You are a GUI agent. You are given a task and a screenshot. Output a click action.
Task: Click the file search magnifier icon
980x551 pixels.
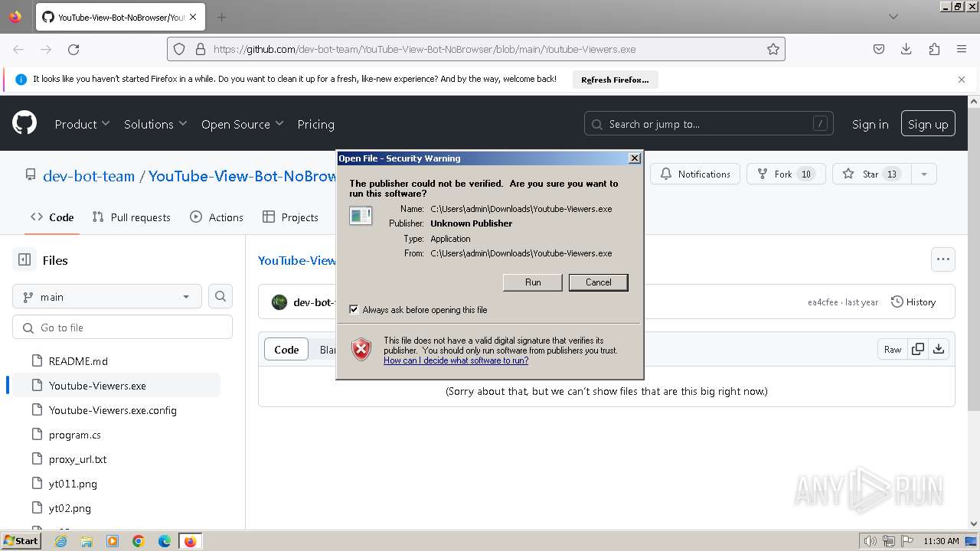(220, 296)
